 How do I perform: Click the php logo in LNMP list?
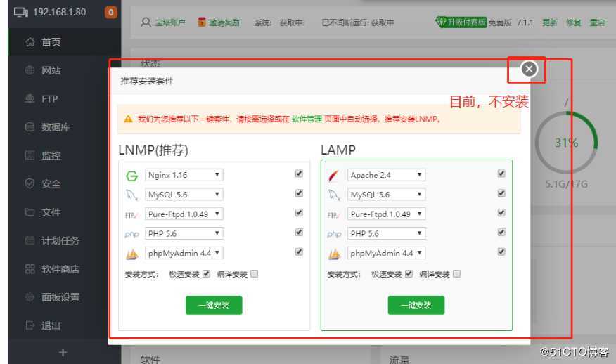click(131, 234)
